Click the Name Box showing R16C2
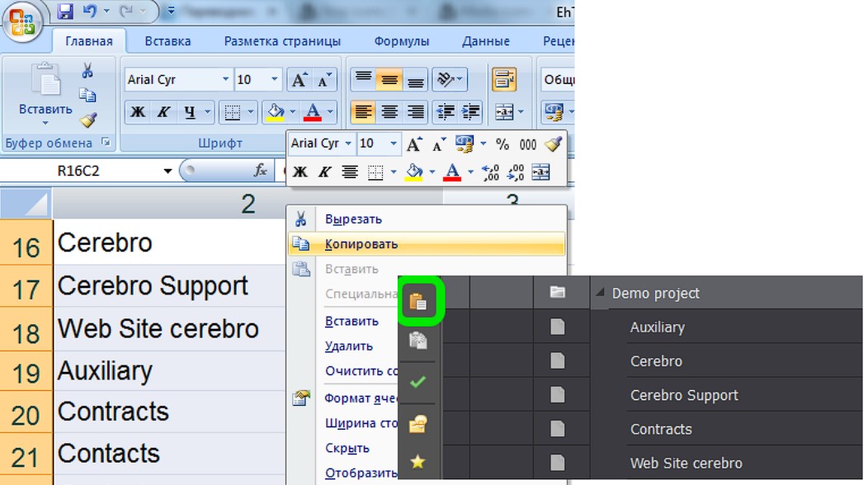The width and height of the screenshot is (868, 485). pyautogui.click(x=78, y=171)
